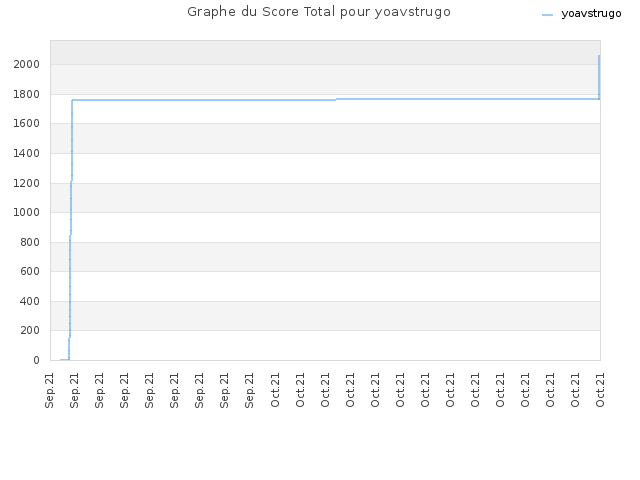Click the y-axis label 1200
The width and height of the screenshot is (640, 480).
27,183
